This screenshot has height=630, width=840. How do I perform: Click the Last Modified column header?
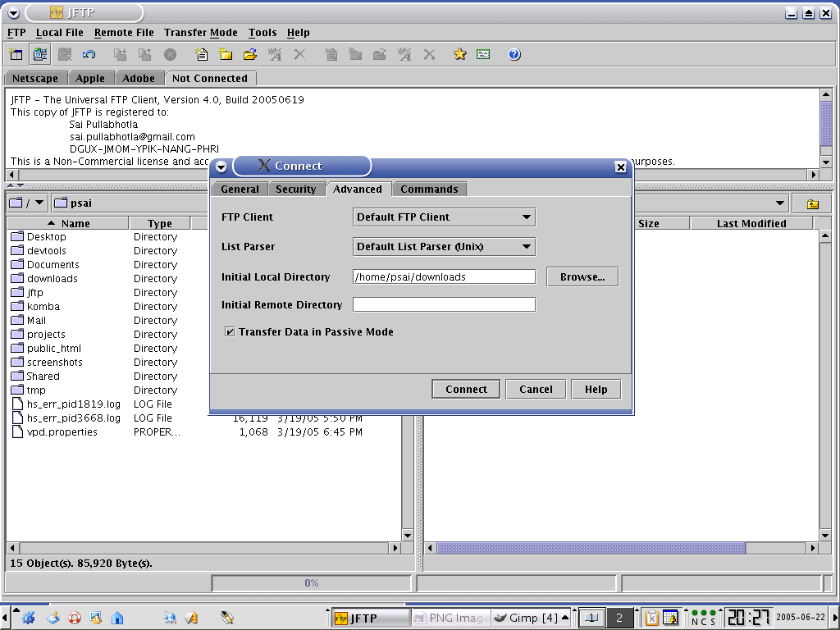point(751,223)
